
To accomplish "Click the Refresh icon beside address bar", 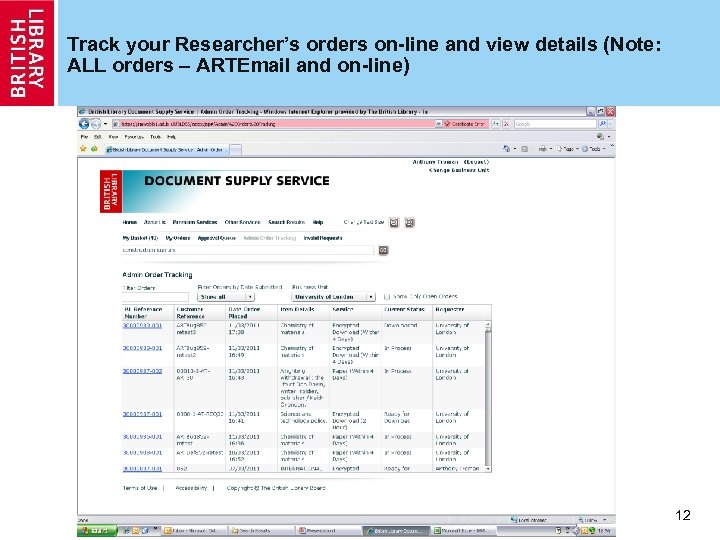I will click(x=495, y=124).
